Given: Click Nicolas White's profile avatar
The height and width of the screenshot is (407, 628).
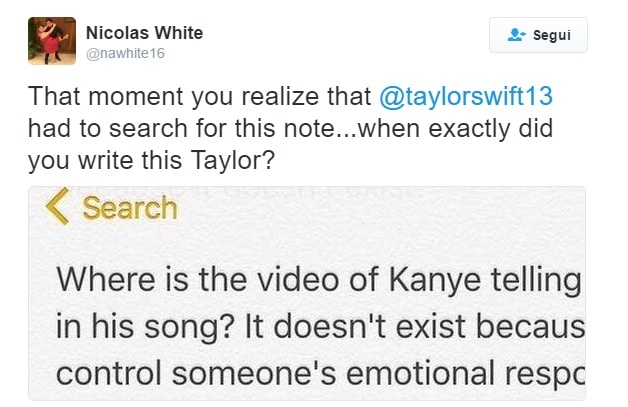Looking at the screenshot, I should [x=52, y=41].
